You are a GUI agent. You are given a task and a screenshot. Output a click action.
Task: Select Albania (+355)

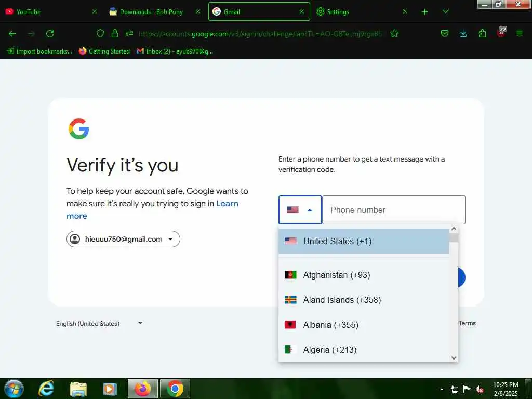click(364, 325)
